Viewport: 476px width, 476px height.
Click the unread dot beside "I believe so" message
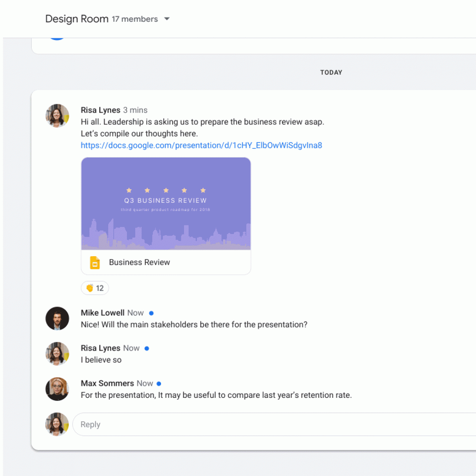coord(147,348)
